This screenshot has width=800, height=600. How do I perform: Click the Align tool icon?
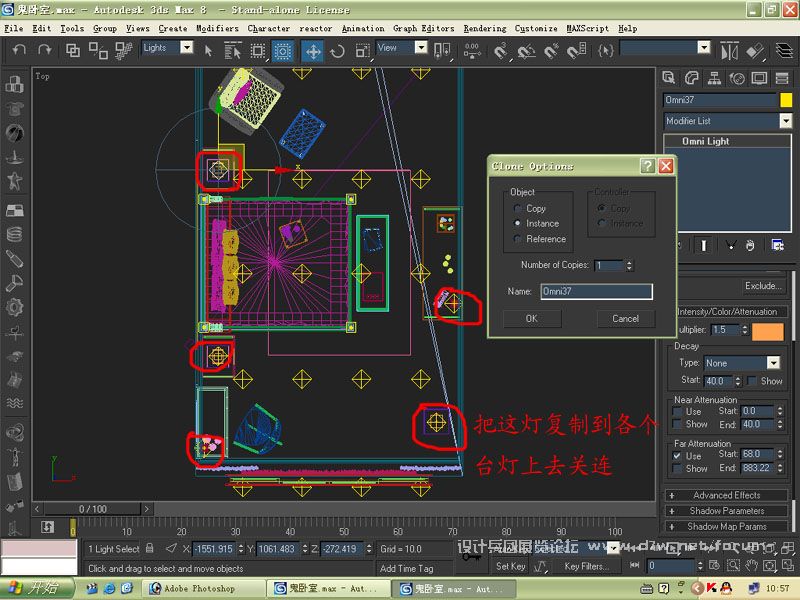(755, 51)
